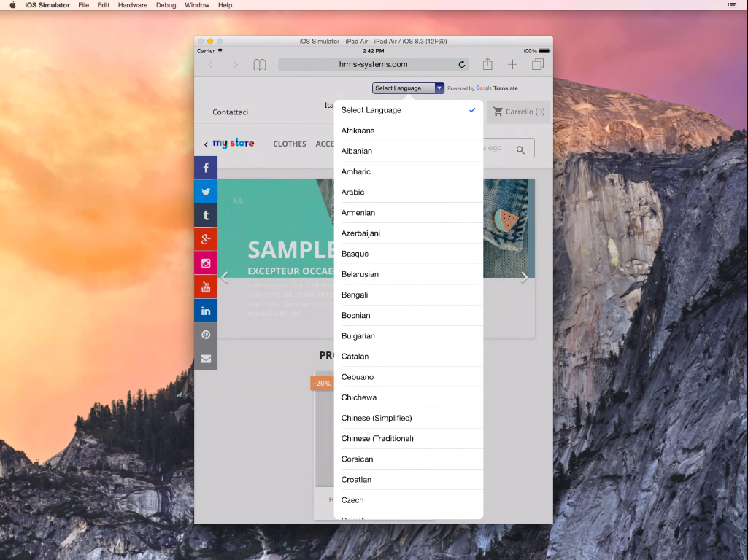
Task: Select Czech from language list
Action: pyautogui.click(x=409, y=499)
